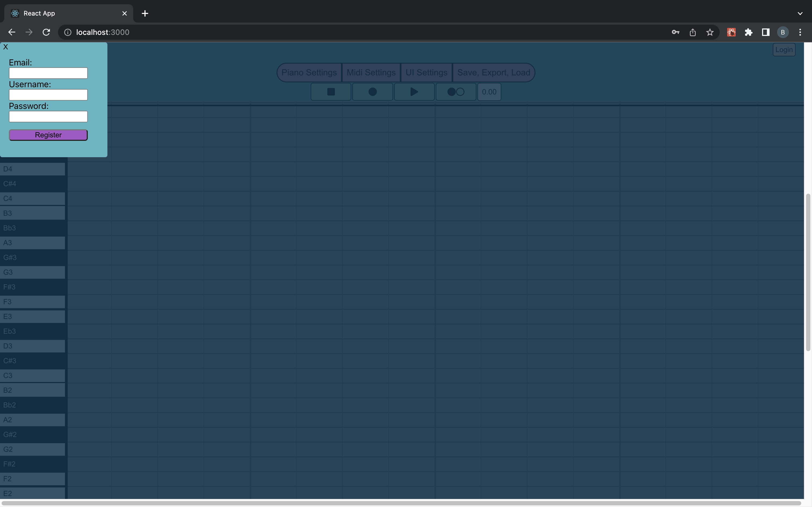This screenshot has width=812, height=507.
Task: Bookmark the page with the star icon
Action: click(x=710, y=32)
